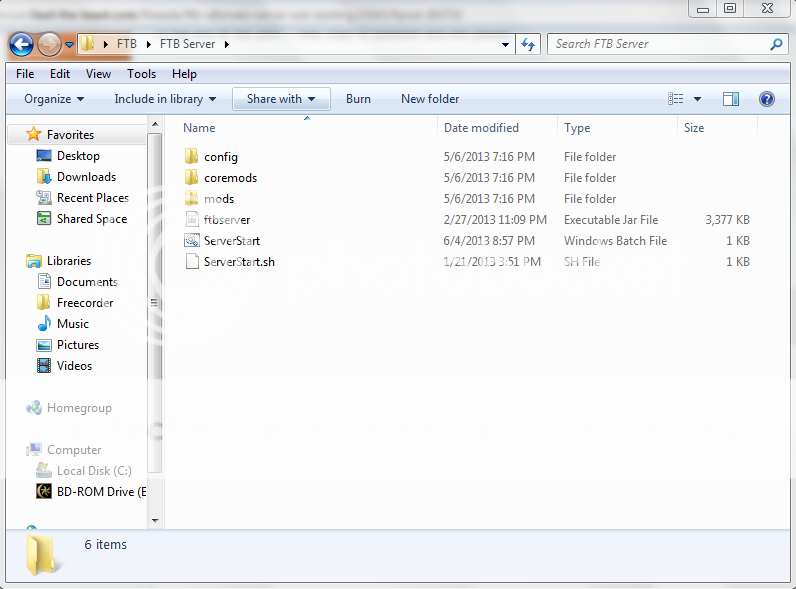The width and height of the screenshot is (796, 589).
Task: Open the Organize dropdown
Action: (54, 99)
